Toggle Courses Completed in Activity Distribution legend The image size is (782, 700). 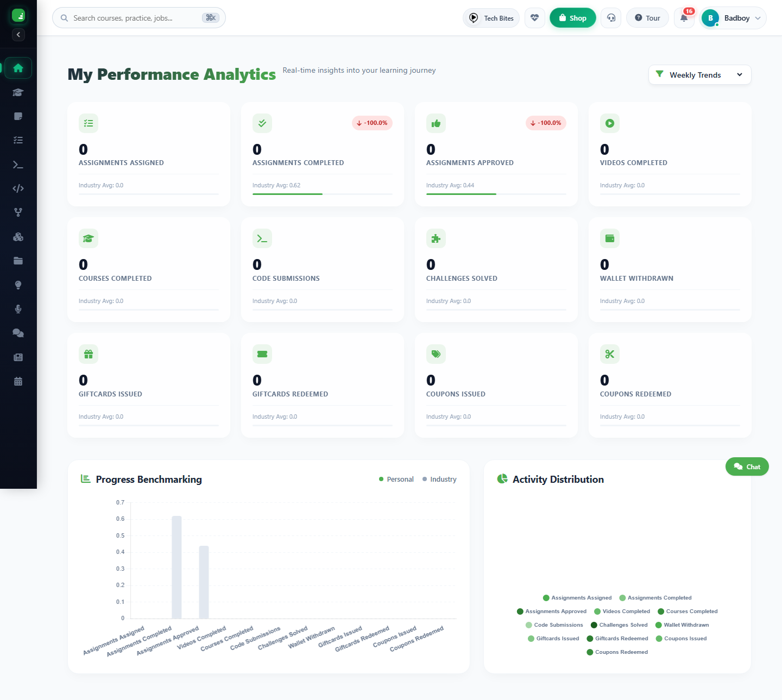688,611
